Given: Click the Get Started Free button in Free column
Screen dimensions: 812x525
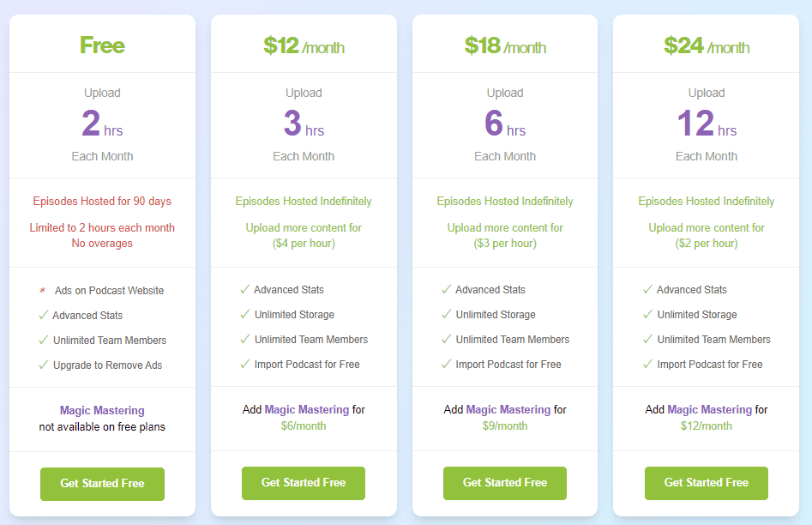Looking at the screenshot, I should click(102, 484).
